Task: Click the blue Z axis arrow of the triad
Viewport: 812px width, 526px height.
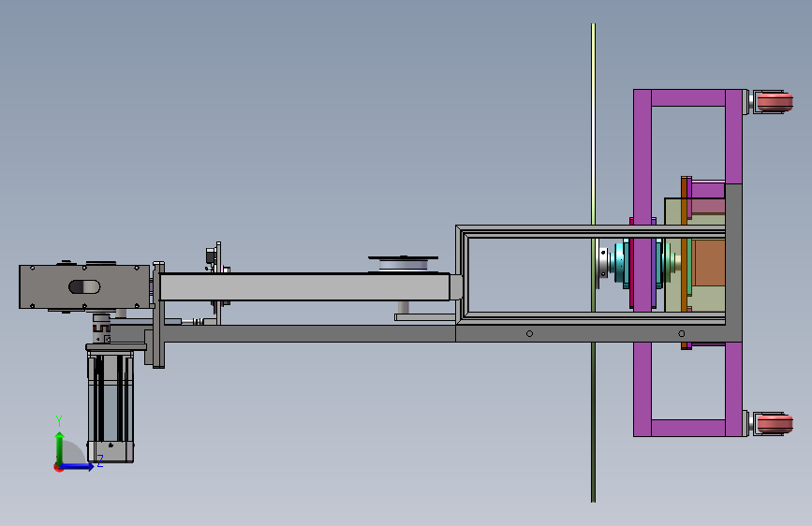Action: (78, 466)
